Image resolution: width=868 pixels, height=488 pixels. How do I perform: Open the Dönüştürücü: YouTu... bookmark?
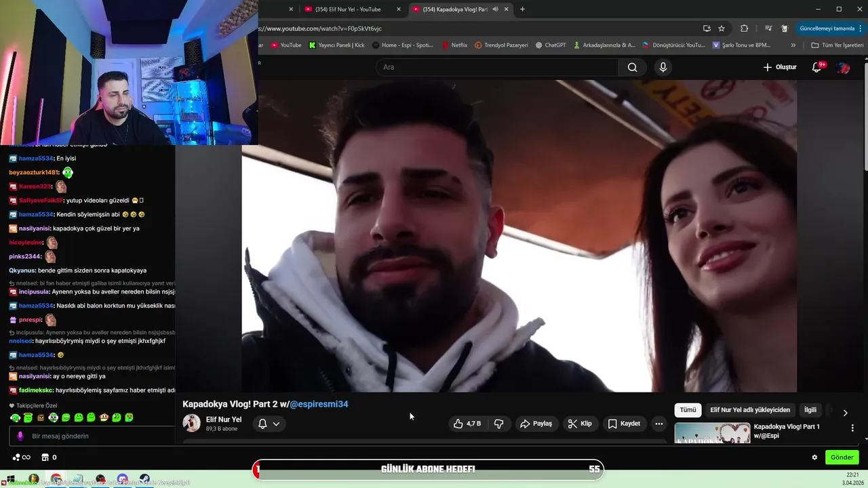pyautogui.click(x=673, y=45)
